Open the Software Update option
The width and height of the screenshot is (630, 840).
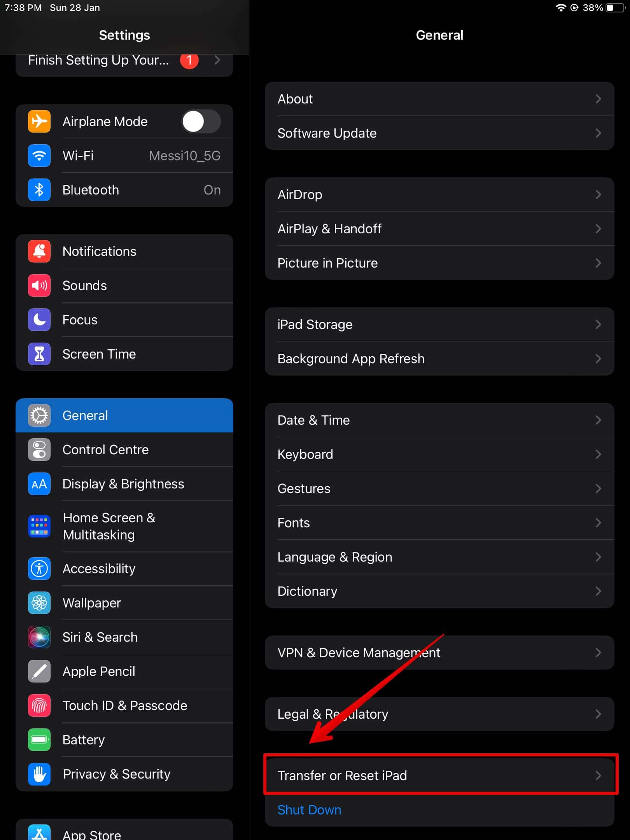pos(440,133)
